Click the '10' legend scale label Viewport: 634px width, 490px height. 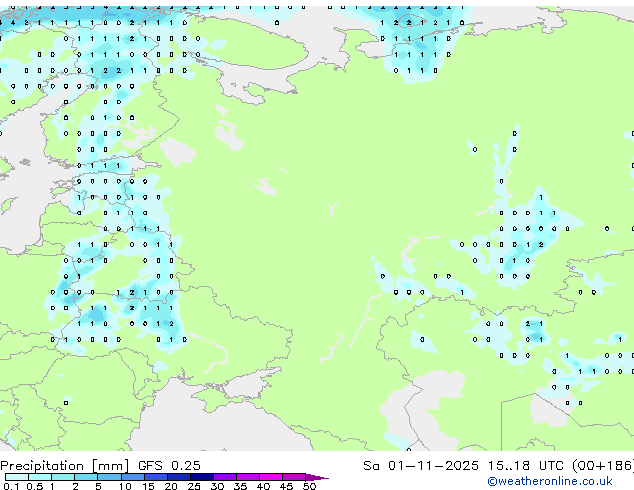pyautogui.click(x=125, y=486)
